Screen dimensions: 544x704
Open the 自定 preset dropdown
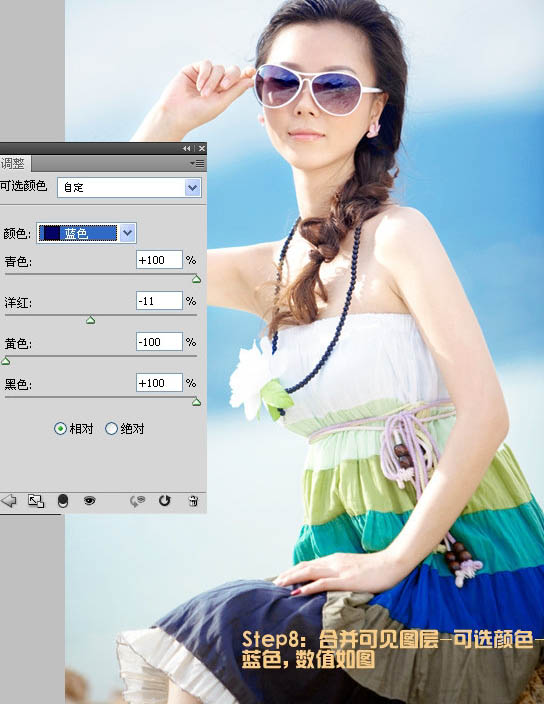pos(129,187)
